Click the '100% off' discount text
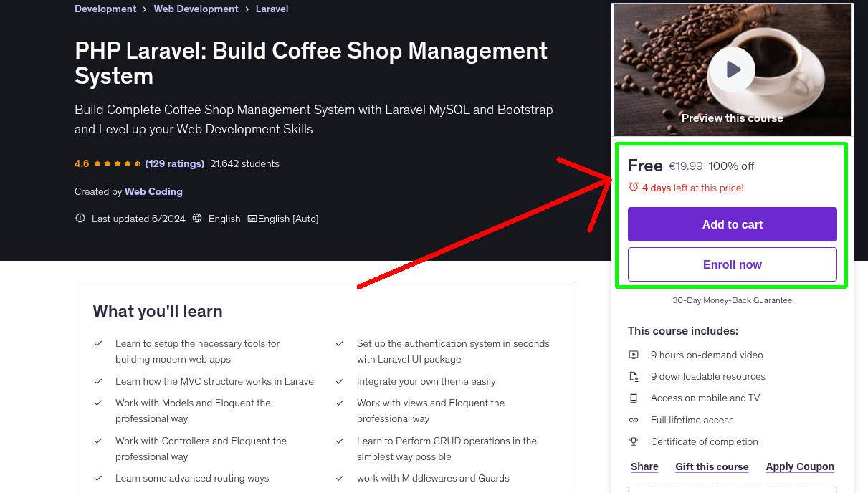Screen dimensions: 868x493 pyautogui.click(x=731, y=166)
